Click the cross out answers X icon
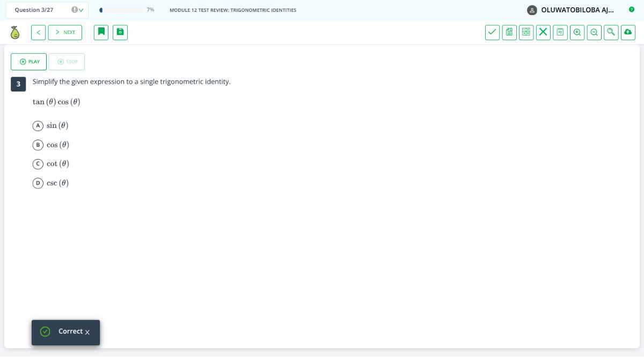 (543, 32)
